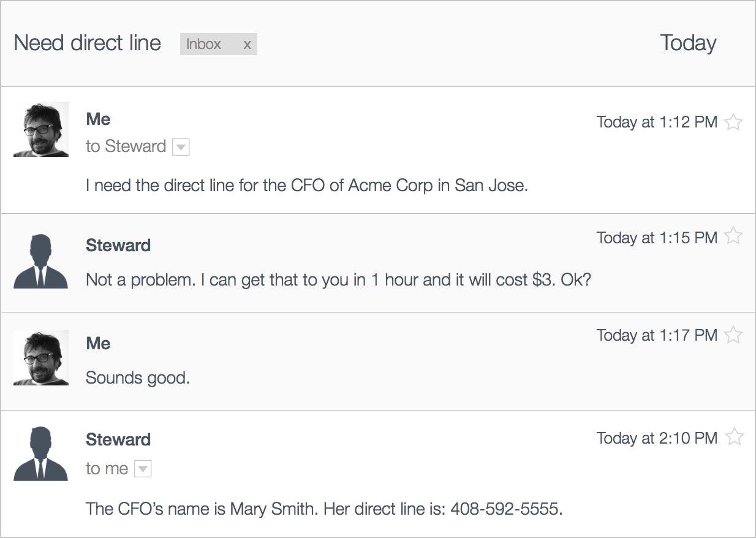Screen dimensions: 756x538
Task: Click "Steward" sender name at 1:15 PM
Action: 118,246
